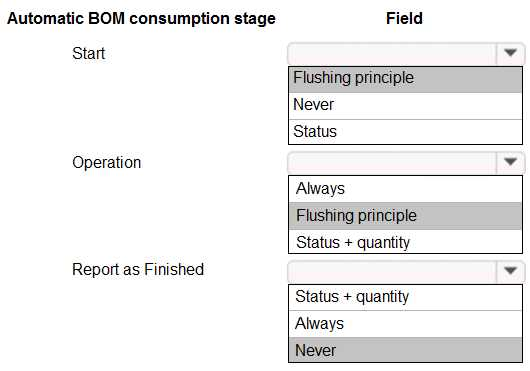Select Always under Operation

tap(405, 189)
